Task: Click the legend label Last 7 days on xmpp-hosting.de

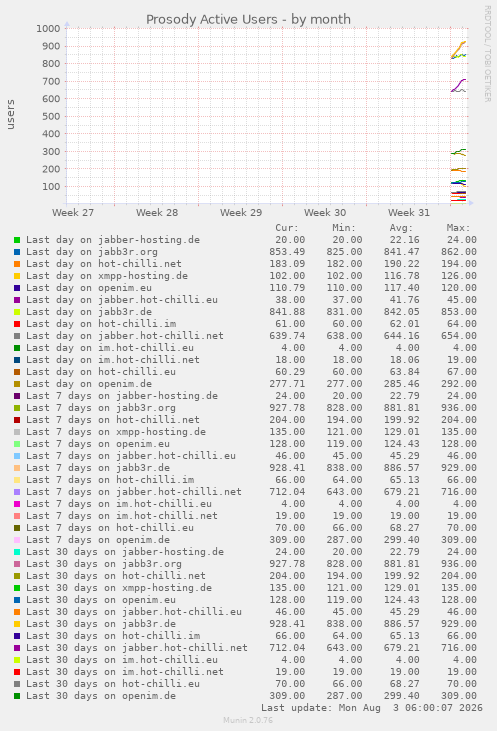Action: tap(116, 432)
